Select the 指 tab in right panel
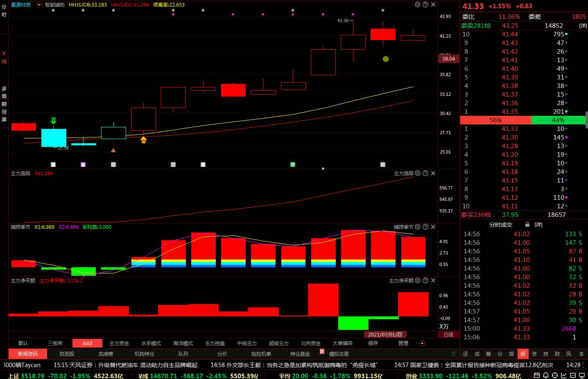 click(x=511, y=354)
